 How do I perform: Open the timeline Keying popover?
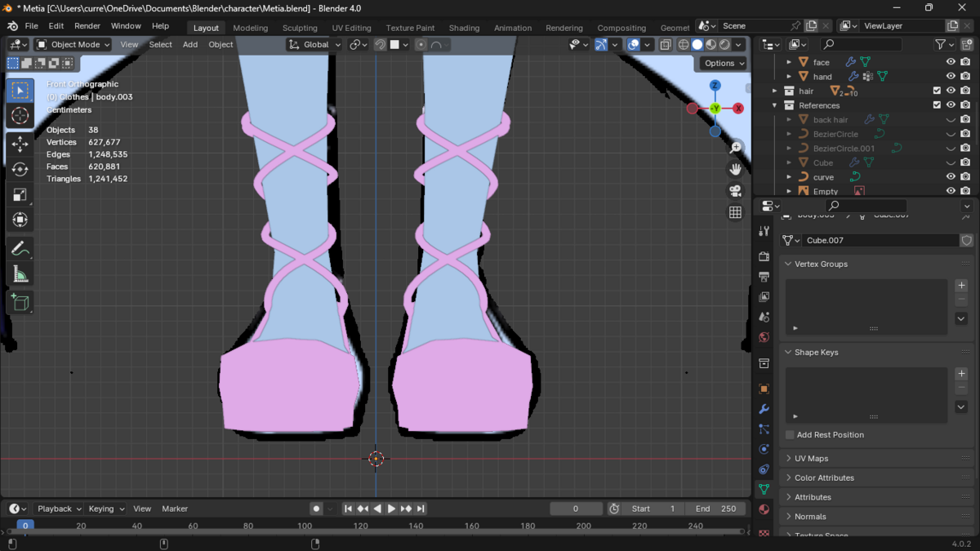tap(106, 509)
